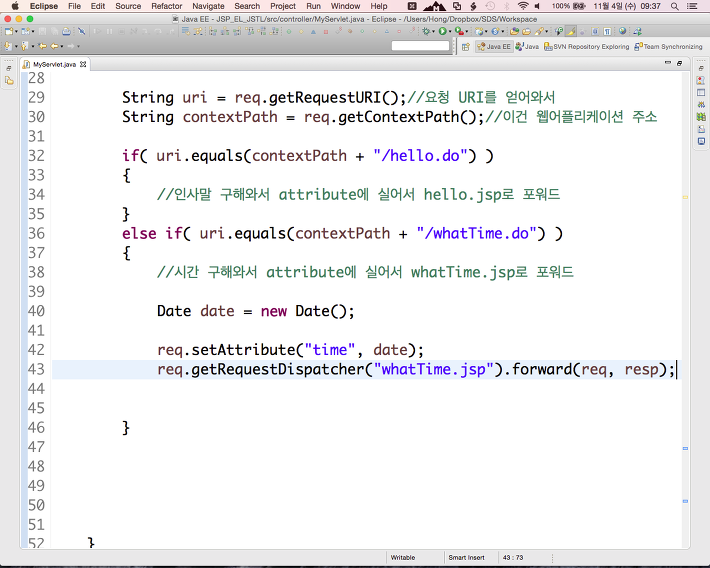Click the Run Last Tool external tools icon
The height and width of the screenshot is (568, 710).
coord(459,31)
